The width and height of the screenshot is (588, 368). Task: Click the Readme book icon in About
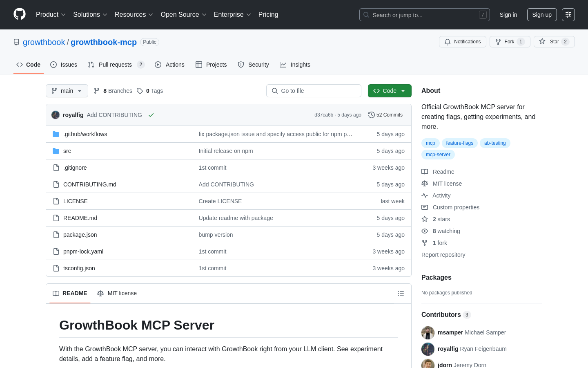point(425,172)
